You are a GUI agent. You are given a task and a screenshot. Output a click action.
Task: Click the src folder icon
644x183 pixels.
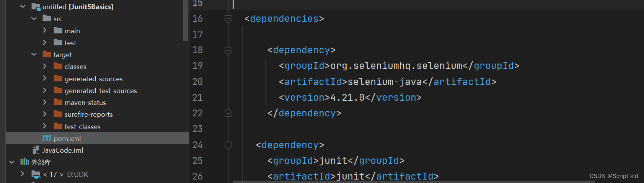(x=47, y=18)
